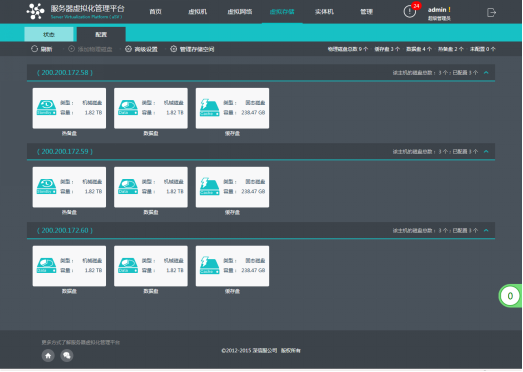Open the 首页 navigation menu
Screen dimensions: 523x372
[x=155, y=12]
